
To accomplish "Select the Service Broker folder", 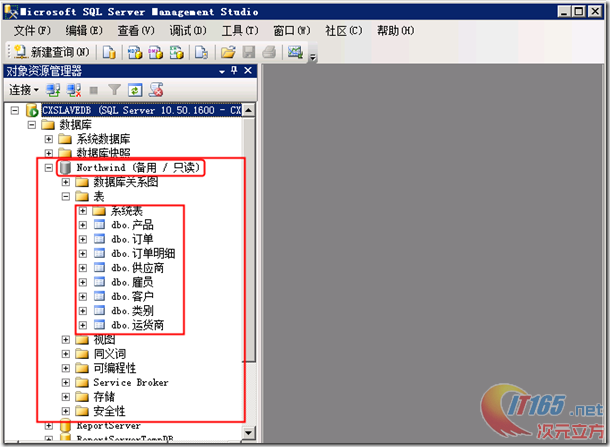I will click(x=131, y=382).
